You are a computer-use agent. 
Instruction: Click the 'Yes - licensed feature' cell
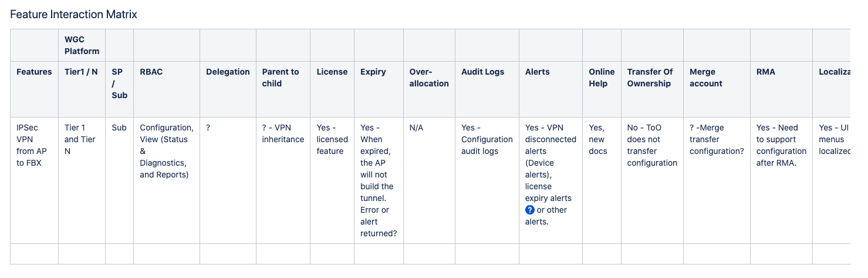pos(332,139)
